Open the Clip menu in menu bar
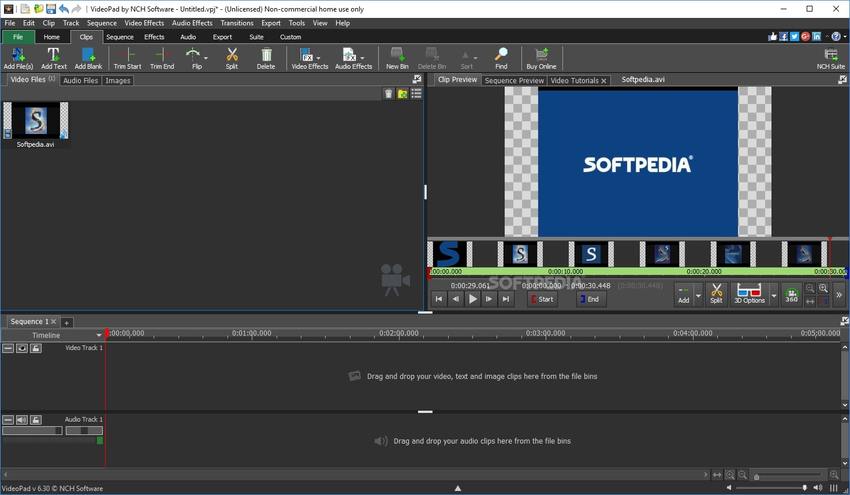850x495 pixels. point(48,23)
